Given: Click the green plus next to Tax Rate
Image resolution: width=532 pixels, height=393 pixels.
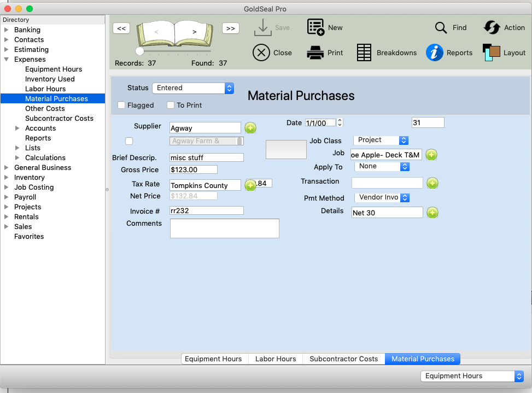Looking at the screenshot, I should pyautogui.click(x=250, y=185).
